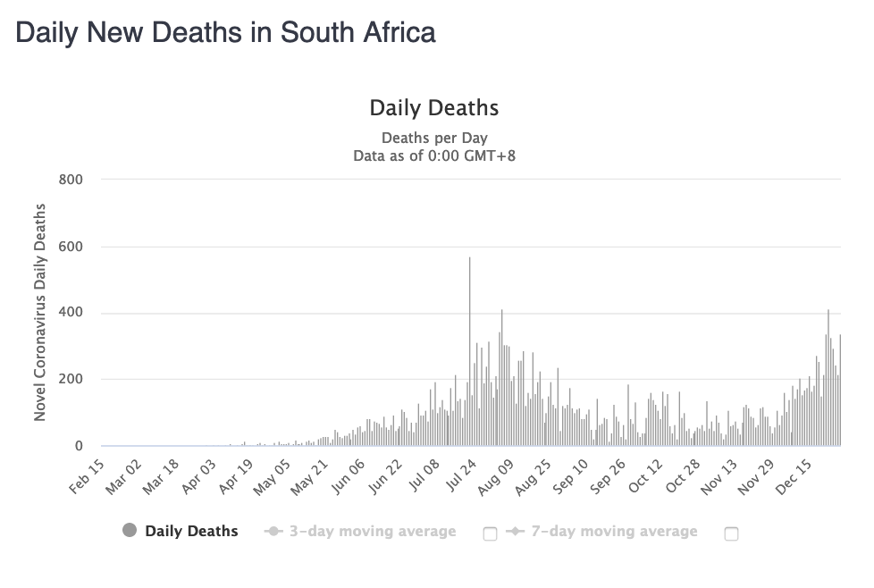The height and width of the screenshot is (588, 874).
Task: Click the 3-day moving average line marker
Action: click(x=273, y=532)
